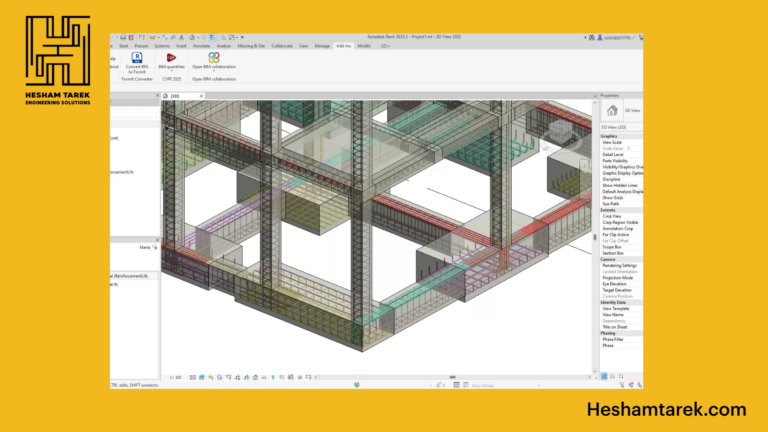Click the Convert RFA to FormIt button

137,63
